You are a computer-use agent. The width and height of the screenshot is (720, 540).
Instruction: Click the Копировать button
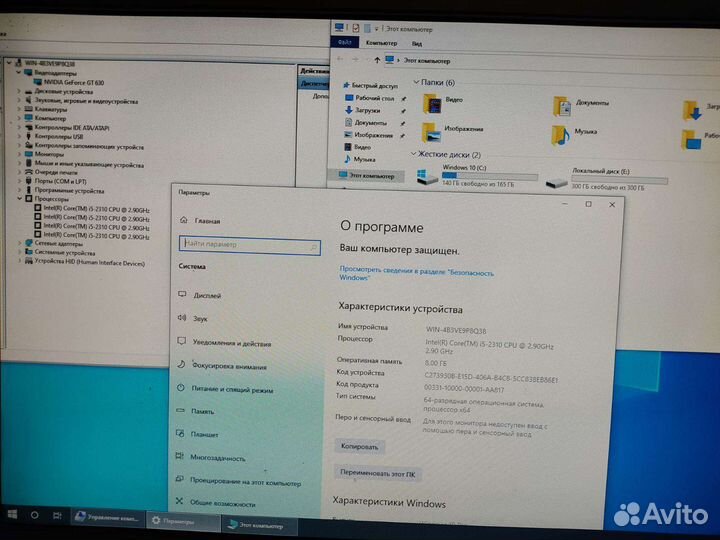point(359,447)
